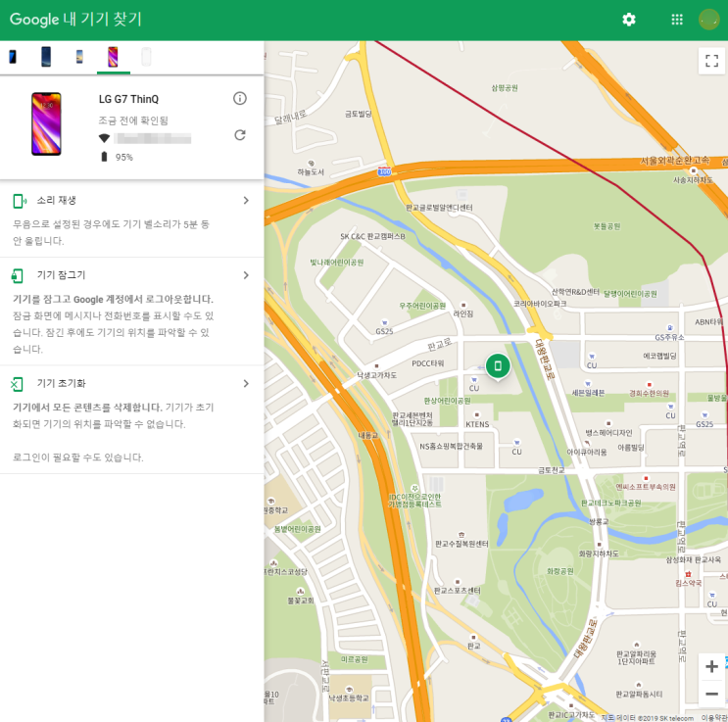The height and width of the screenshot is (722, 728).
Task: Click the 판교스포츠센터 marker
Action: coord(458,582)
